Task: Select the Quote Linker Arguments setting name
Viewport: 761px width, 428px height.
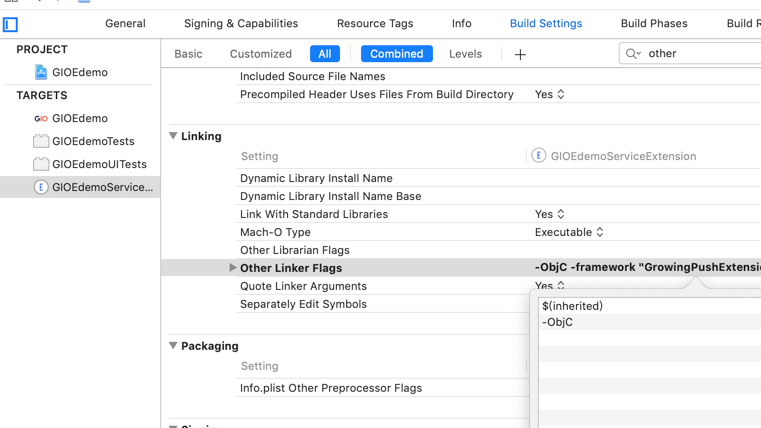Action: (x=303, y=286)
